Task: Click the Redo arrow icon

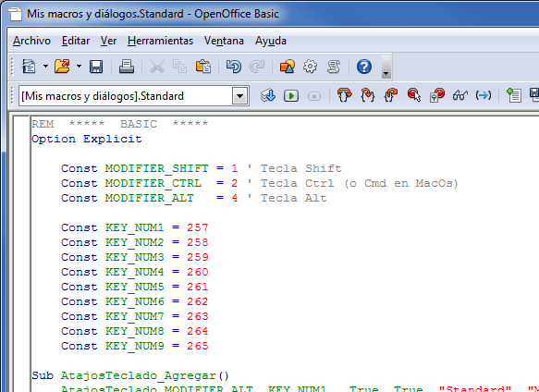Action: coord(257,67)
